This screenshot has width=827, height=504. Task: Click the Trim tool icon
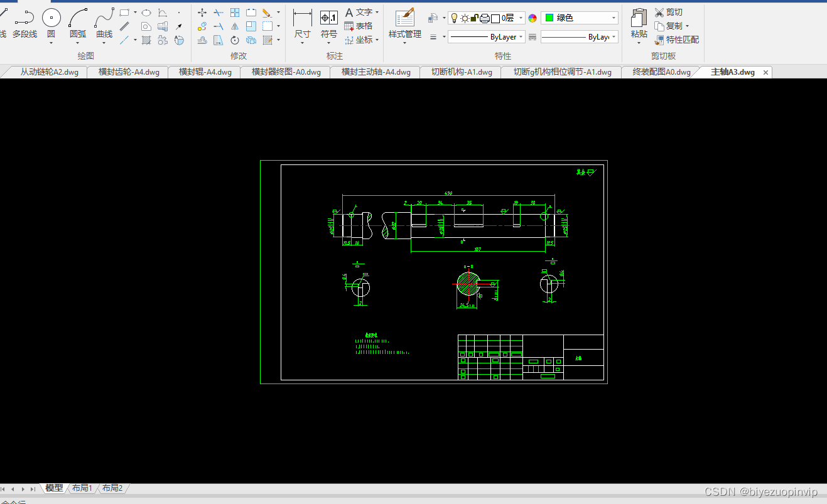point(219,12)
